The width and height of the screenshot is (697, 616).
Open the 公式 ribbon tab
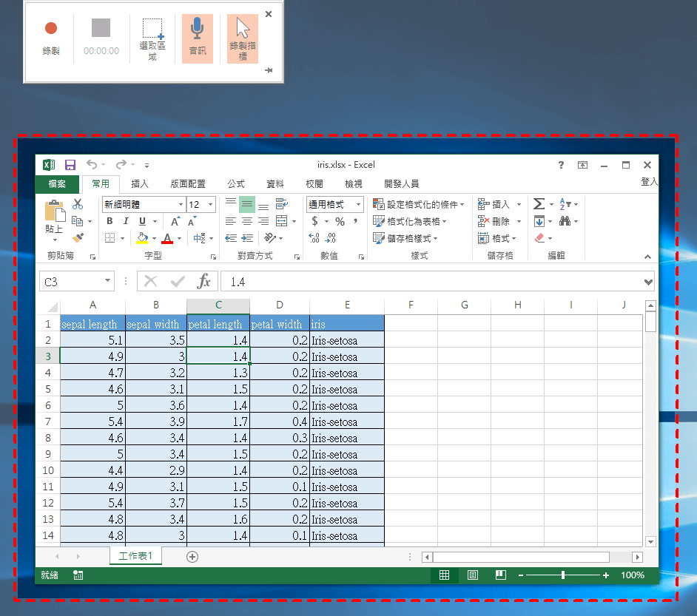click(x=235, y=184)
